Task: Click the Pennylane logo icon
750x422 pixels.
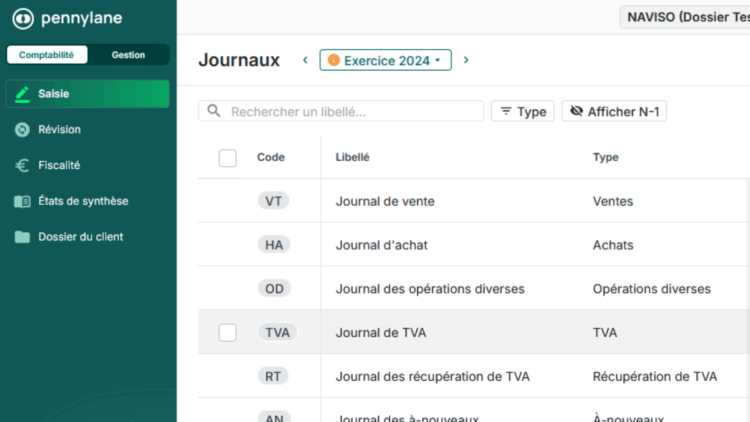Action: coord(22,18)
